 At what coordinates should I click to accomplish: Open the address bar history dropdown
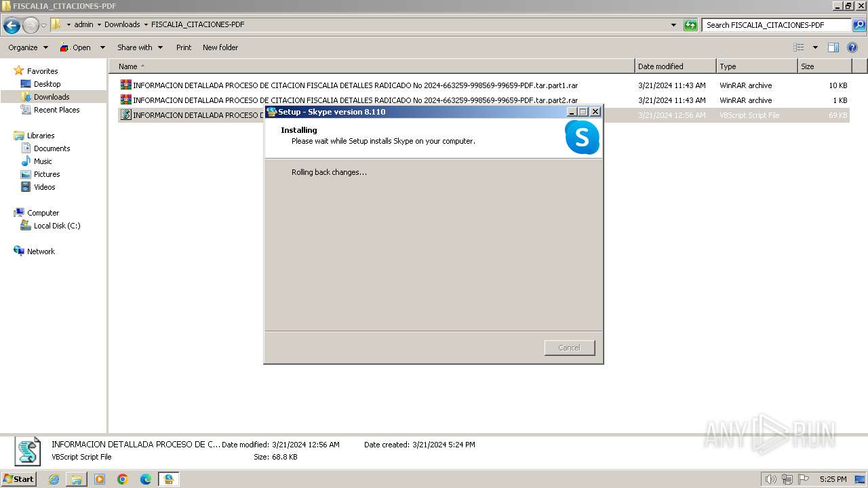[x=673, y=25]
